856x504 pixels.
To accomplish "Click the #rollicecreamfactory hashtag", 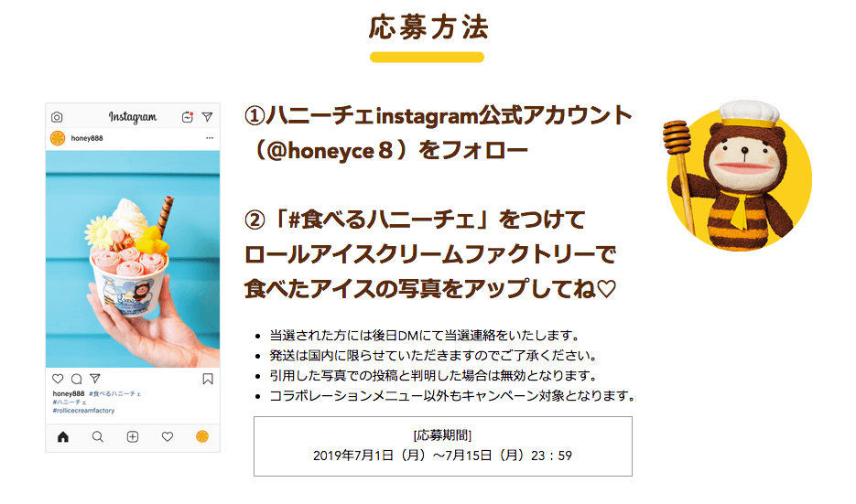I will pos(83,411).
